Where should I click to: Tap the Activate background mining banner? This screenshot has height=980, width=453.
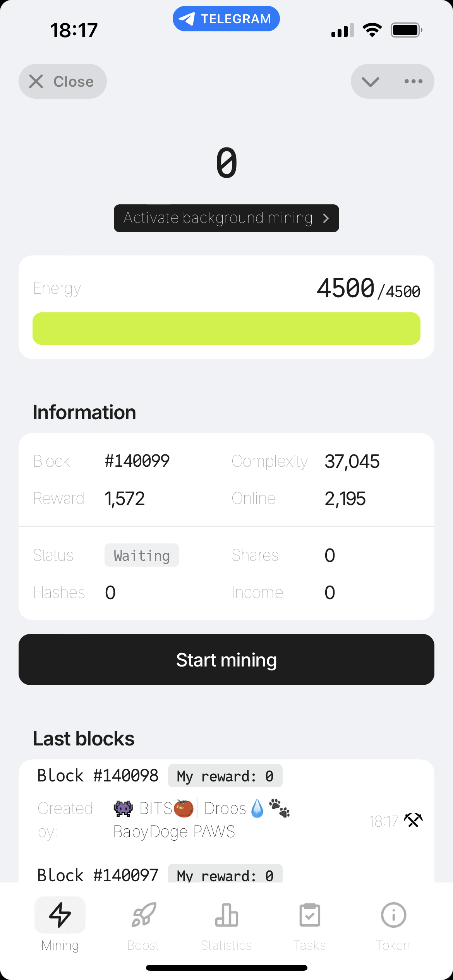[x=226, y=218]
